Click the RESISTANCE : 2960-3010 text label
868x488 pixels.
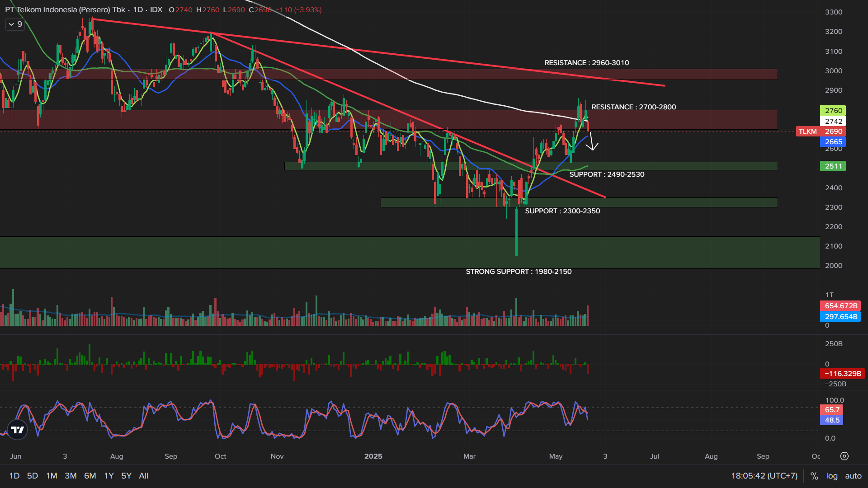[586, 63]
